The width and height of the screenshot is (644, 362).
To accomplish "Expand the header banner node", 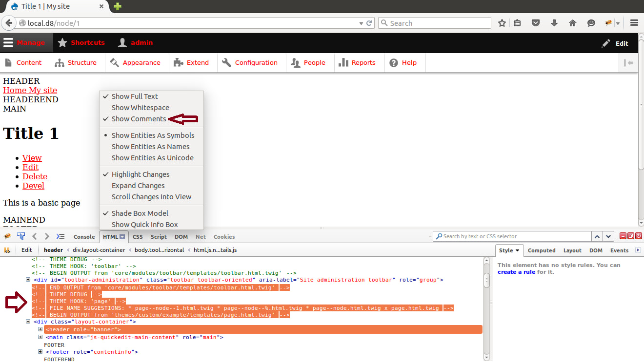I will pyautogui.click(x=40, y=330).
